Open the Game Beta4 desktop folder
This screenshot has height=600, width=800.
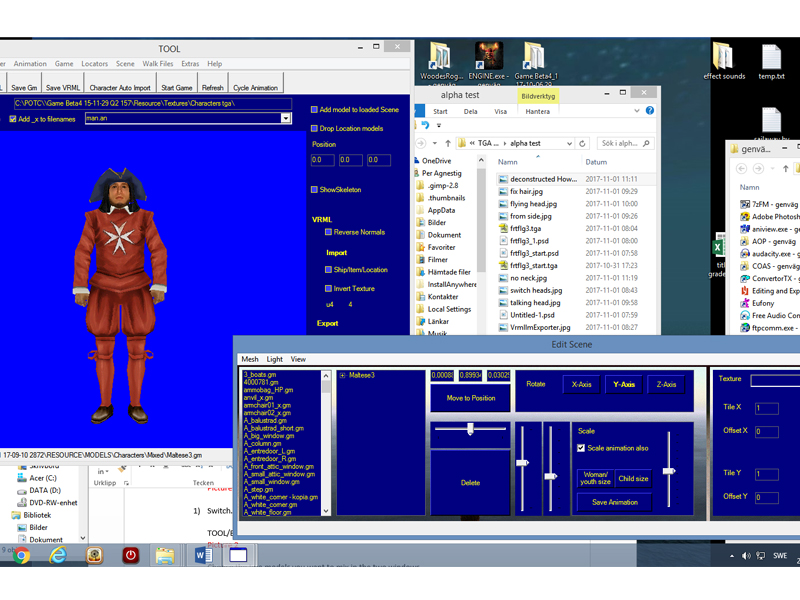tap(536, 62)
